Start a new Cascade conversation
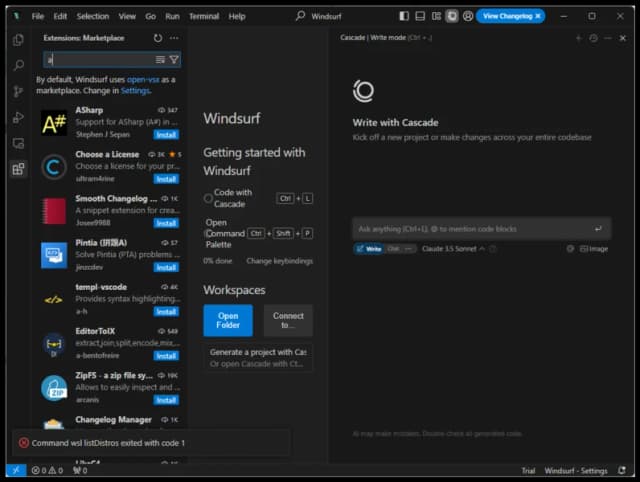 point(579,38)
